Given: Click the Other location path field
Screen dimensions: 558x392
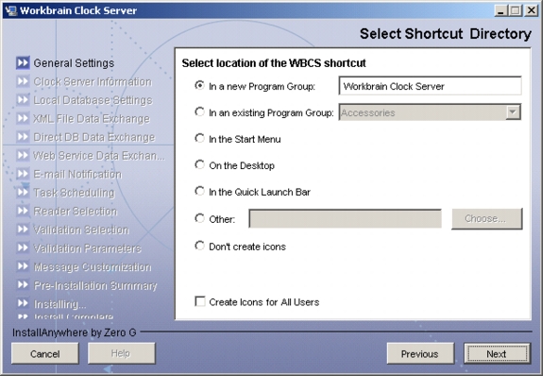Looking at the screenshot, I should [346, 218].
